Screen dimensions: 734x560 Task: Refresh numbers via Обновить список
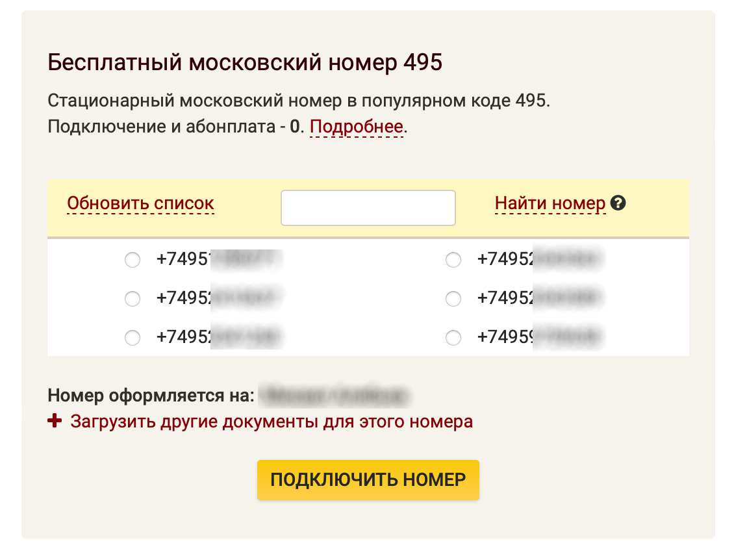(140, 203)
